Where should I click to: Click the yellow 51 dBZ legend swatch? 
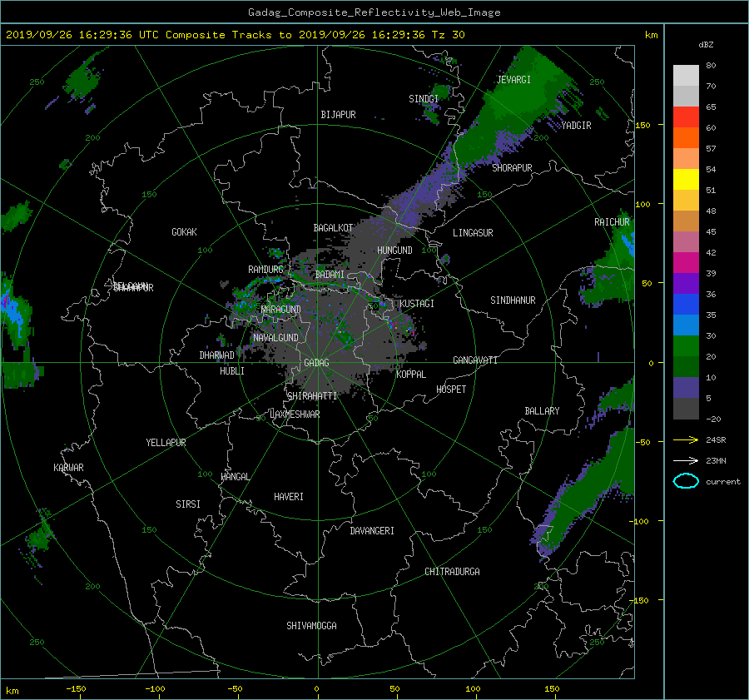tap(686, 179)
